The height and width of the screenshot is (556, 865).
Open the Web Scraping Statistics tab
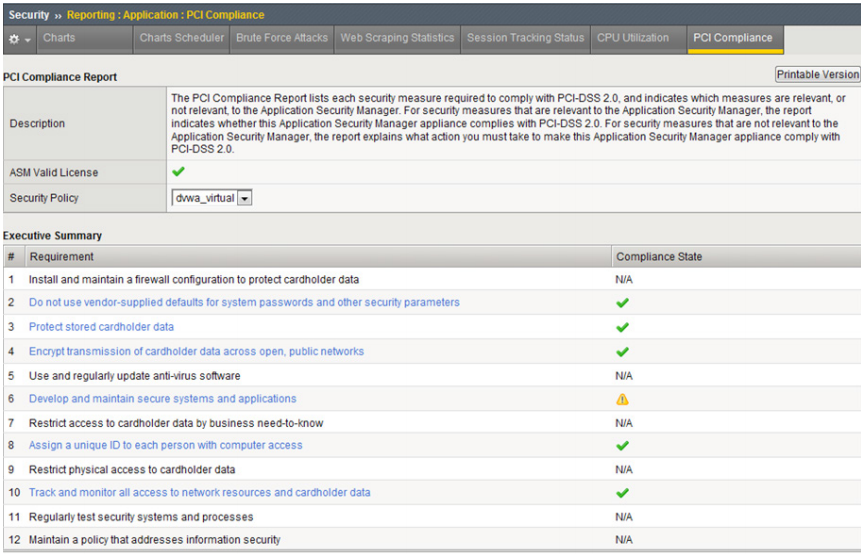pyautogui.click(x=397, y=39)
